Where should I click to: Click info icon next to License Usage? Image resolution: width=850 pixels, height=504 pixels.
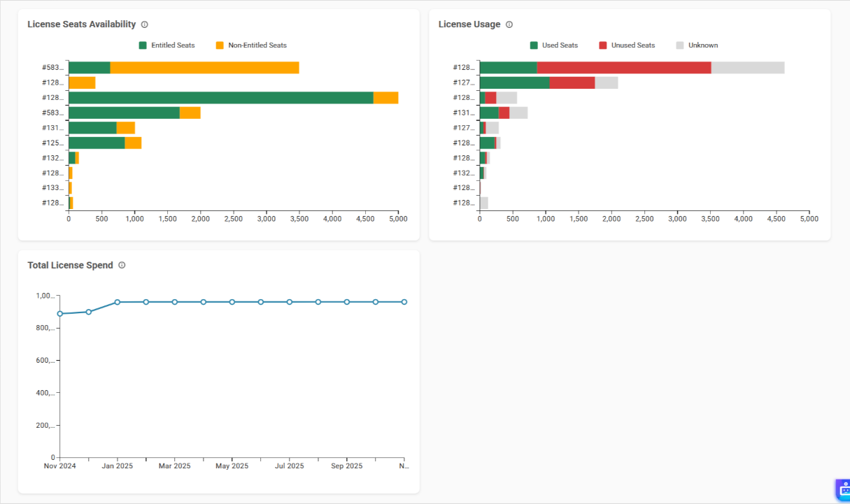pos(509,24)
